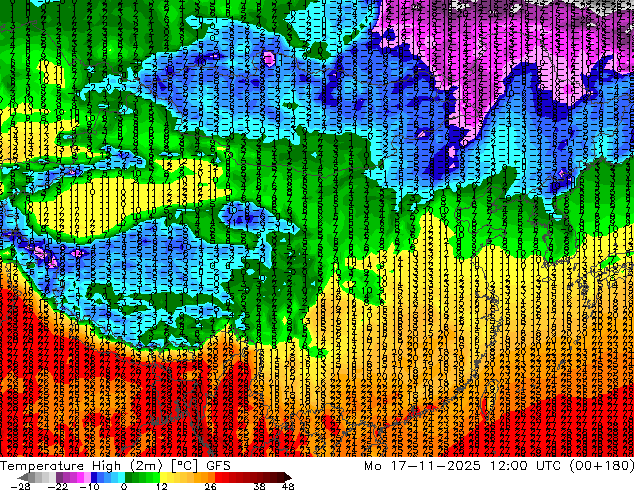The width and height of the screenshot is (634, 490).
Task: Click the -28 legend label
Action: click(x=20, y=486)
